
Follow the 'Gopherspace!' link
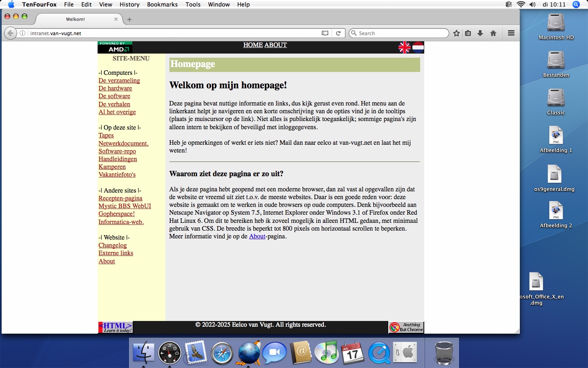pyautogui.click(x=116, y=214)
